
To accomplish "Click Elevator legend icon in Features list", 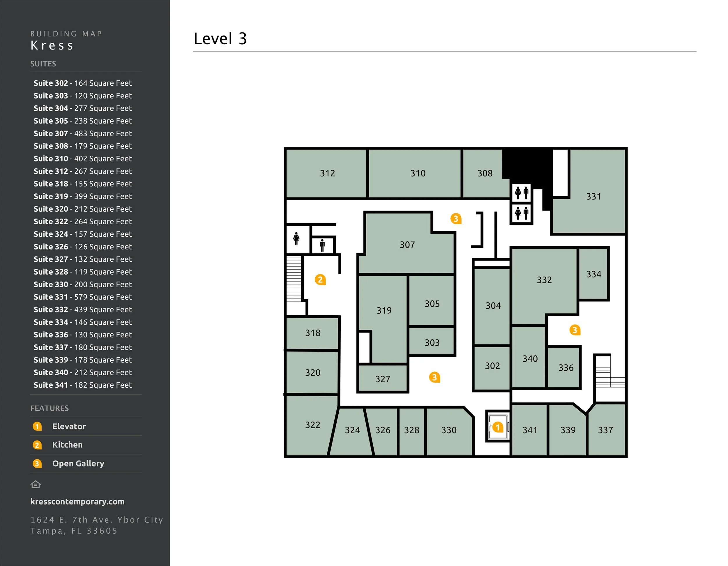I will click(37, 426).
